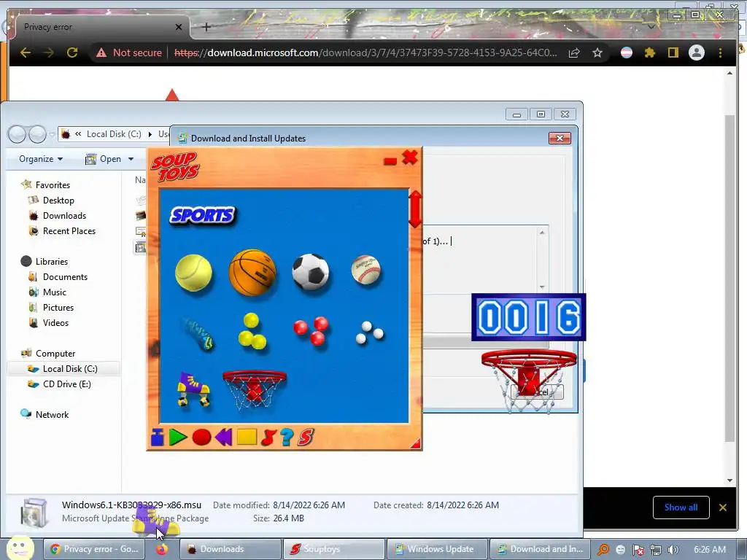Reload the Chrome page
The height and width of the screenshot is (560, 747).
(72, 52)
